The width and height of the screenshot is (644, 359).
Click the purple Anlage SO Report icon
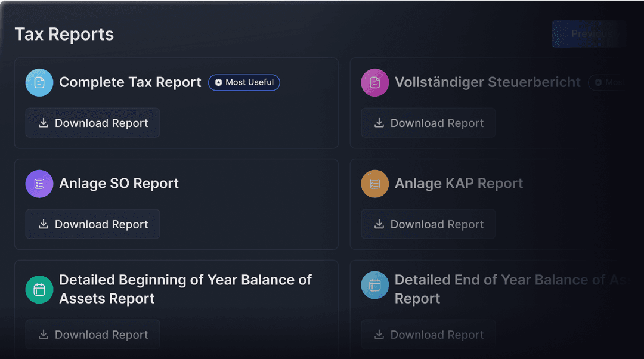[x=39, y=184]
